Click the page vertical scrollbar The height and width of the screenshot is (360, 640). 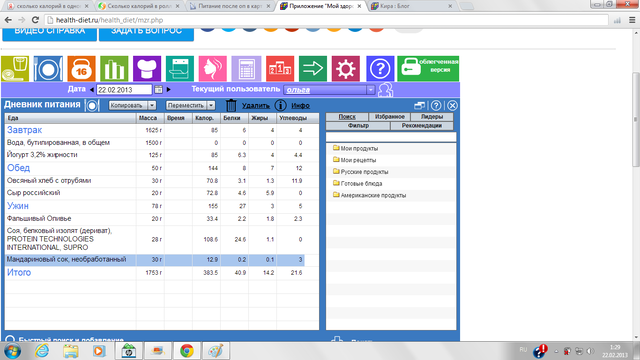click(636, 119)
